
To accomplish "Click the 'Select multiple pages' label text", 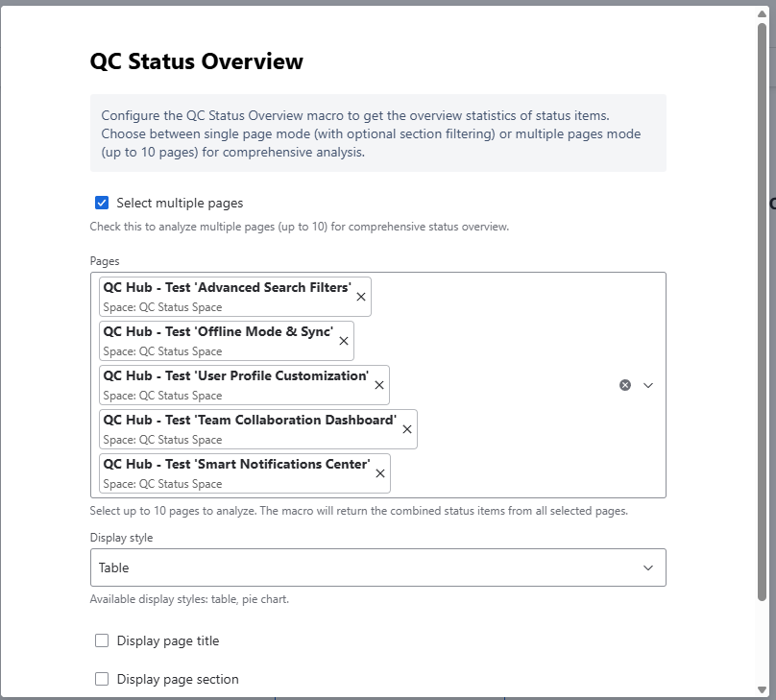I will 179,203.
